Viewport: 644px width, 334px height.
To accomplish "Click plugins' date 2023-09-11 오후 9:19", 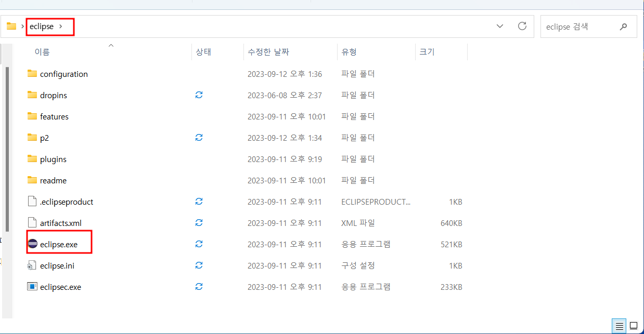I will pos(285,159).
